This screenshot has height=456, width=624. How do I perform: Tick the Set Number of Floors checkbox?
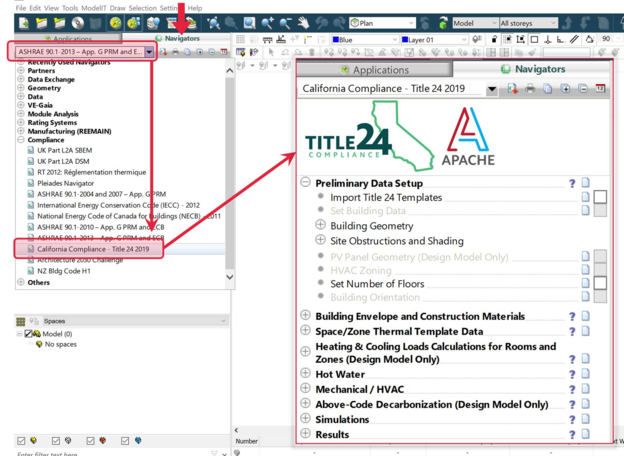[600, 284]
